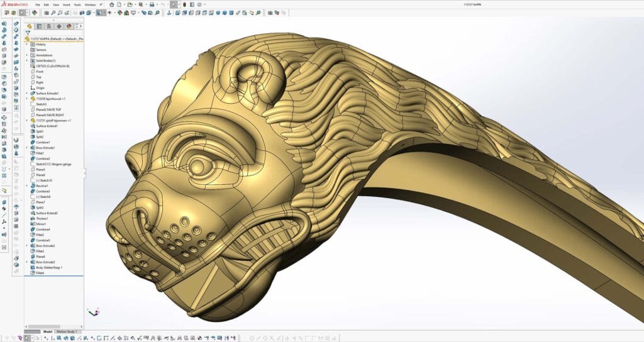Select the Mirror1 feature in the tree
Viewport: 644px width, 342px height.
coord(41,224)
